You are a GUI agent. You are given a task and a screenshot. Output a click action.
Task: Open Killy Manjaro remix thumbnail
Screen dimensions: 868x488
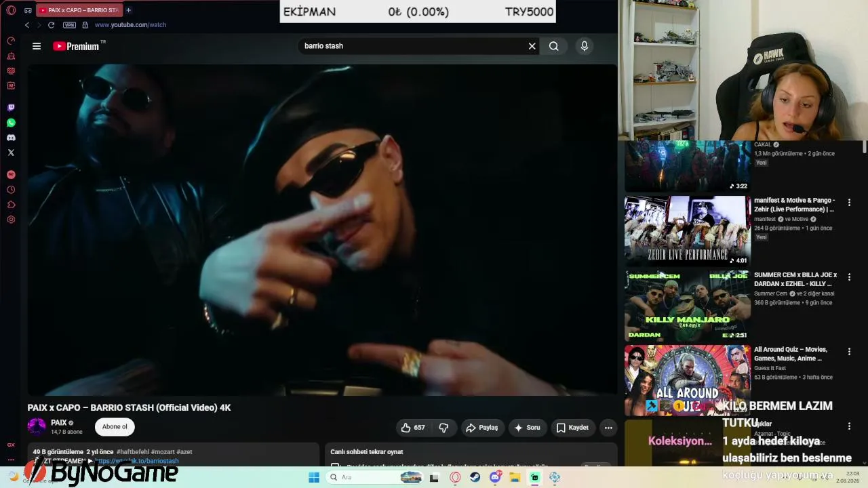[688, 306]
